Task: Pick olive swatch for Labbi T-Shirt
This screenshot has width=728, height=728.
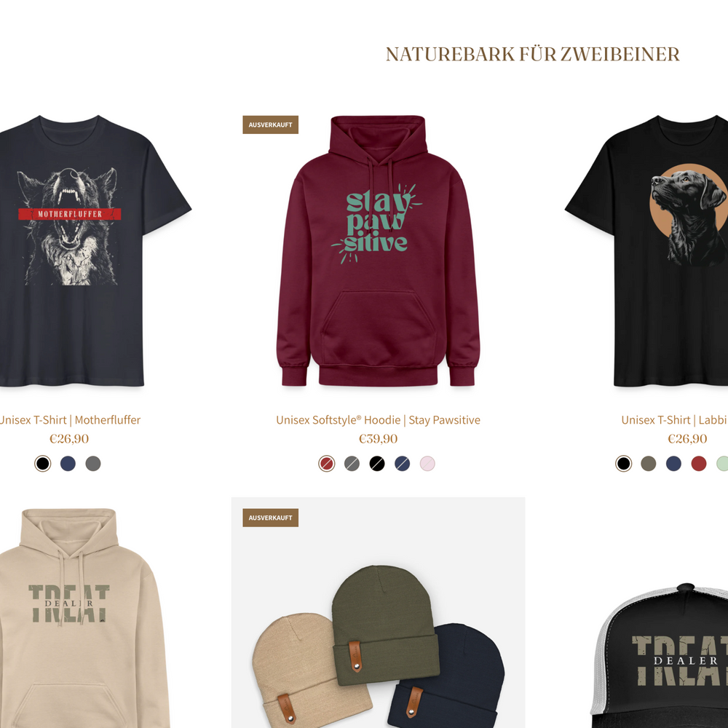Action: click(649, 463)
